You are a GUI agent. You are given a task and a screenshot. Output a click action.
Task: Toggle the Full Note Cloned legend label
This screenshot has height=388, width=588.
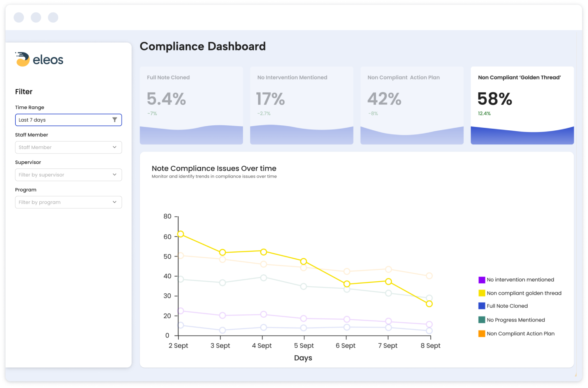(507, 306)
